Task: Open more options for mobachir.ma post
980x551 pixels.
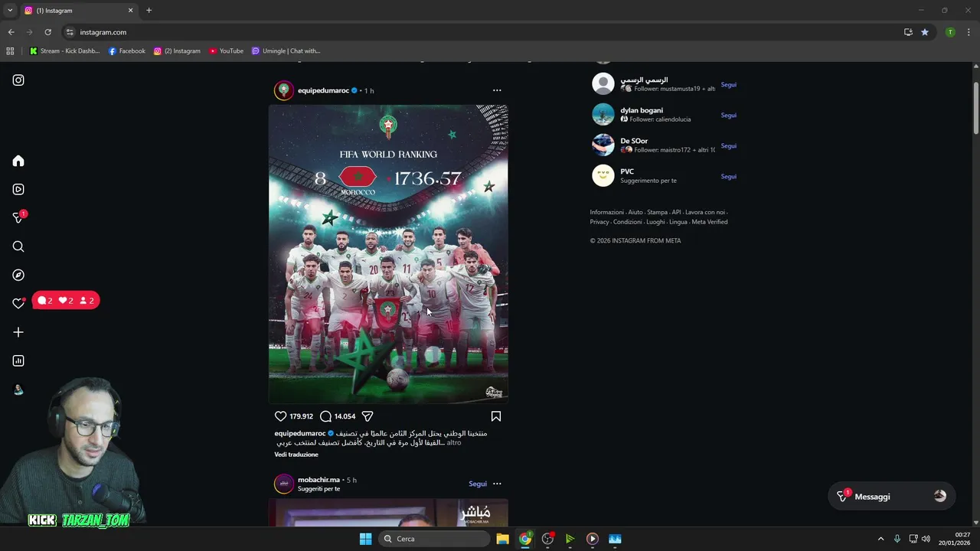Action: click(497, 484)
